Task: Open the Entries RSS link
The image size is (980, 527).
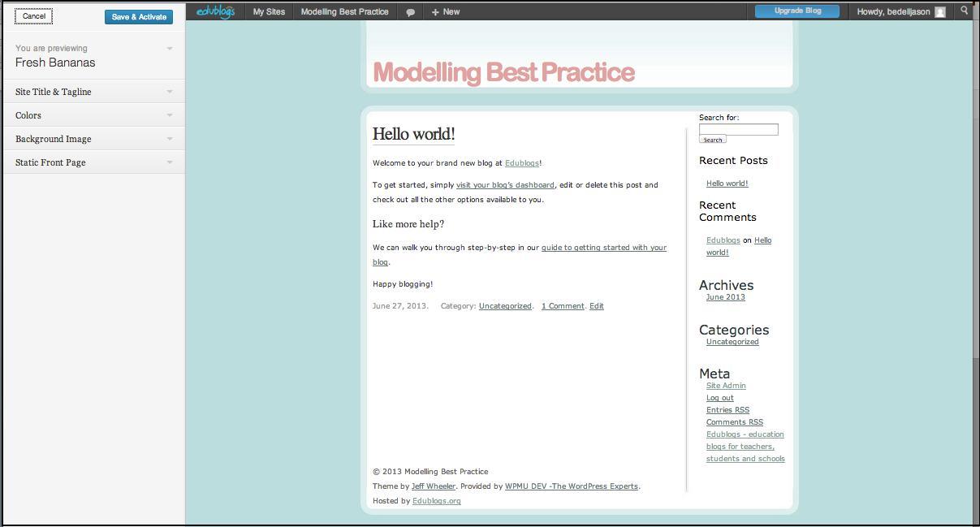Action: pyautogui.click(x=728, y=410)
